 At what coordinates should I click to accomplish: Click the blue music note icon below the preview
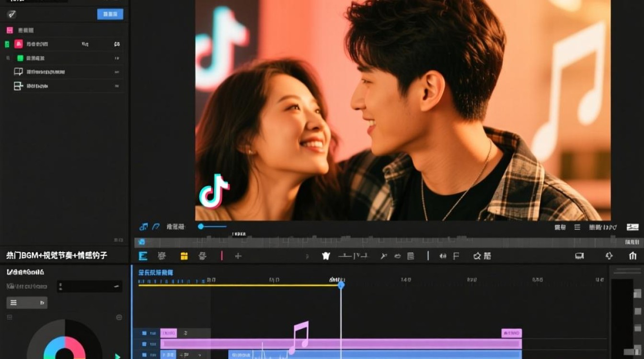tap(143, 226)
